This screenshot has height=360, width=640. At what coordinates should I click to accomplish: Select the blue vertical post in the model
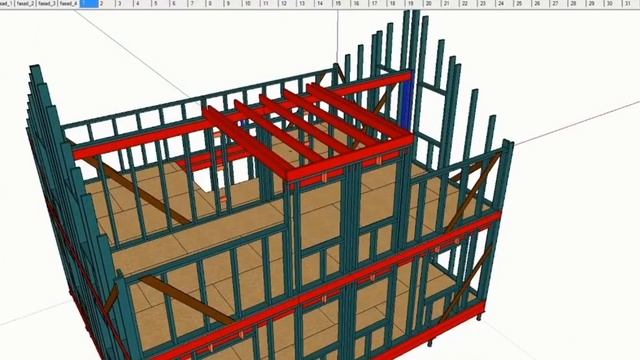pyautogui.click(x=407, y=104)
